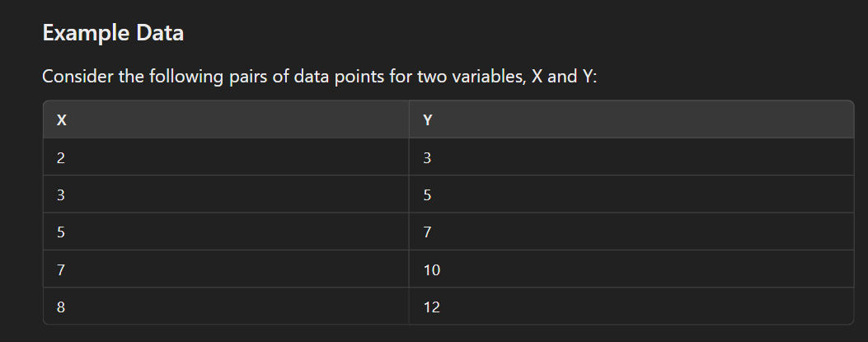Select the X column header
This screenshot has height=342, width=868.
tap(226, 119)
